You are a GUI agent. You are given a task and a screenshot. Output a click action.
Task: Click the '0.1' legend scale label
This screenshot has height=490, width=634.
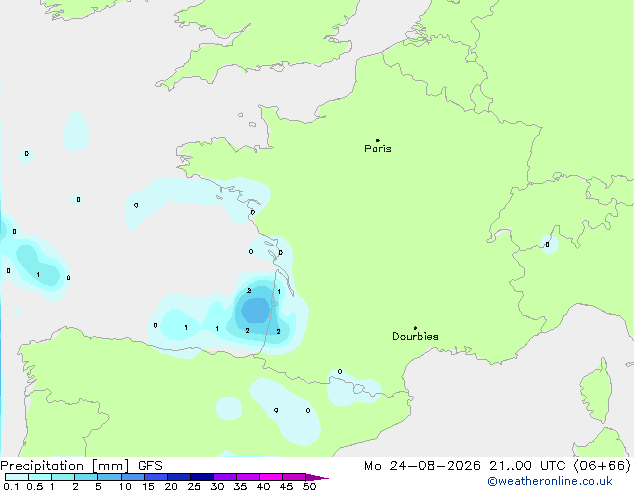point(11,486)
